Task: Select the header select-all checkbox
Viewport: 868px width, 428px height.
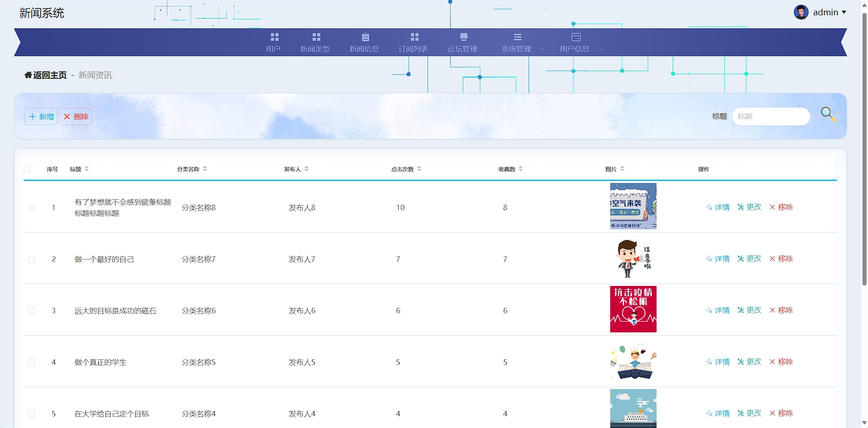Action: coord(27,169)
